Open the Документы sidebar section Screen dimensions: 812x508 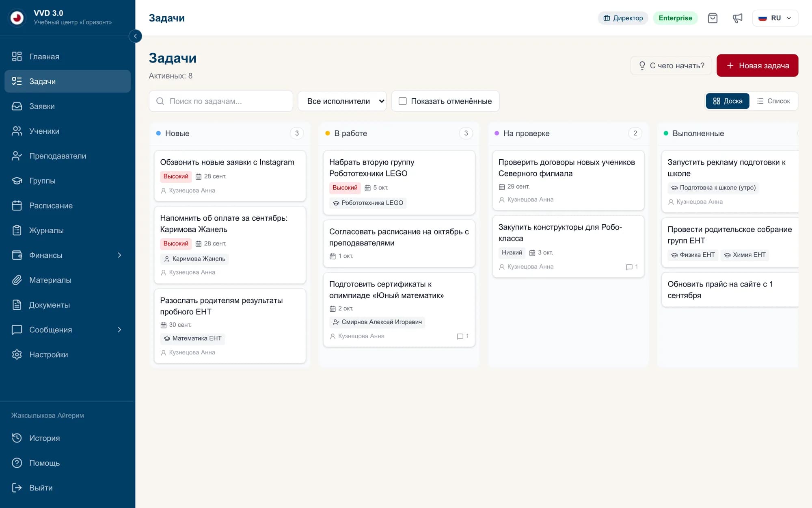tap(67, 305)
